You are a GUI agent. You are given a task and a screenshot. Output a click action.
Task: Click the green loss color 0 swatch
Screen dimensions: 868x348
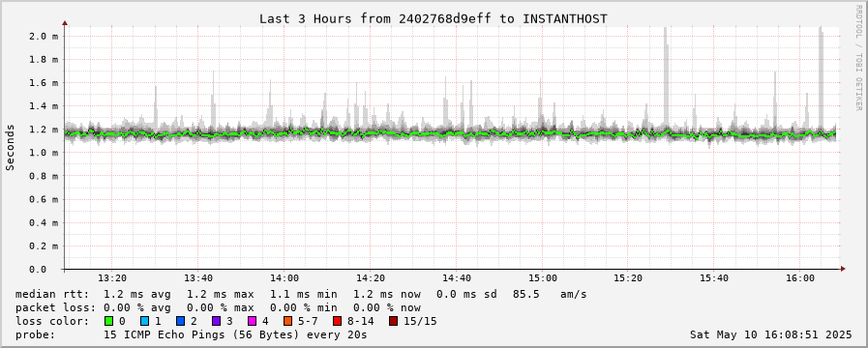108,321
